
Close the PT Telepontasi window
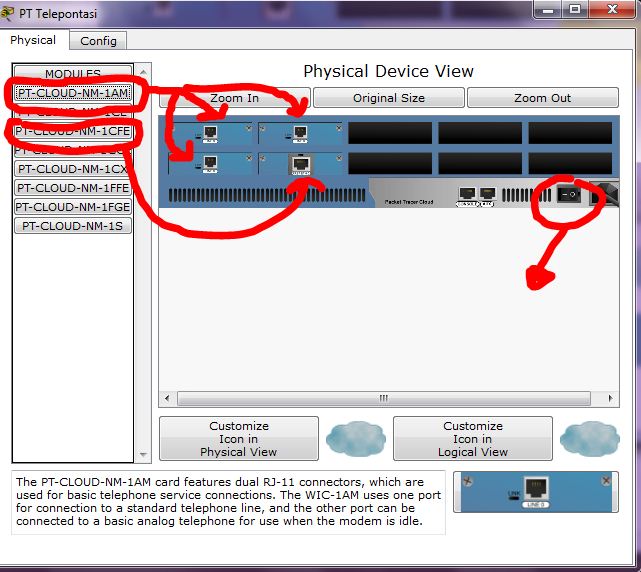pos(612,9)
